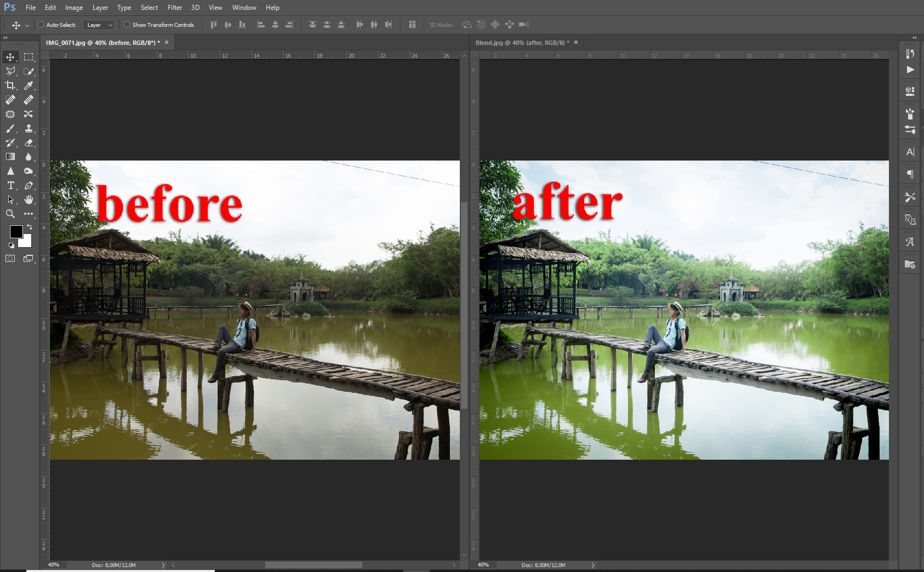Open the Character panel from the right dock

tap(910, 152)
